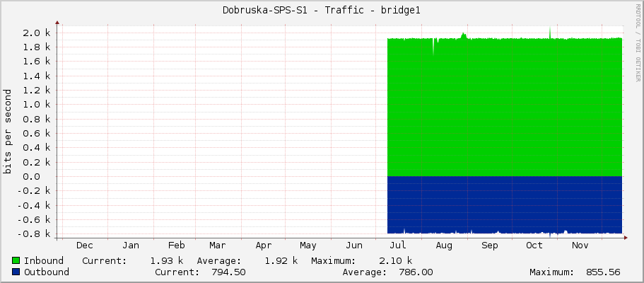Click the blue Outbound legend swatch
The height and width of the screenshot is (283, 644).
tap(16, 272)
